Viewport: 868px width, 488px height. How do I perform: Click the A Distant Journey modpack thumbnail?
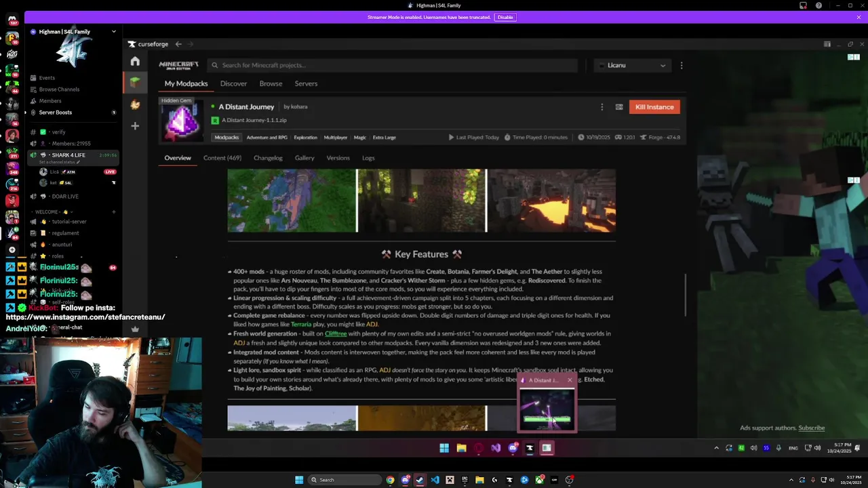(182, 120)
